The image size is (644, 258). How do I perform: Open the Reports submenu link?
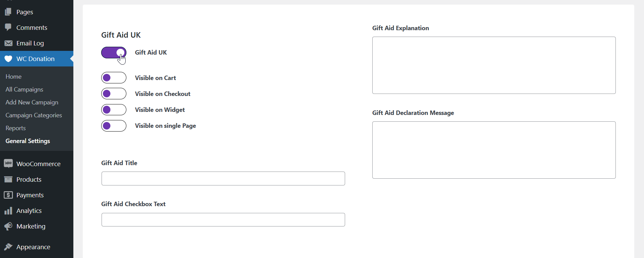tap(16, 128)
